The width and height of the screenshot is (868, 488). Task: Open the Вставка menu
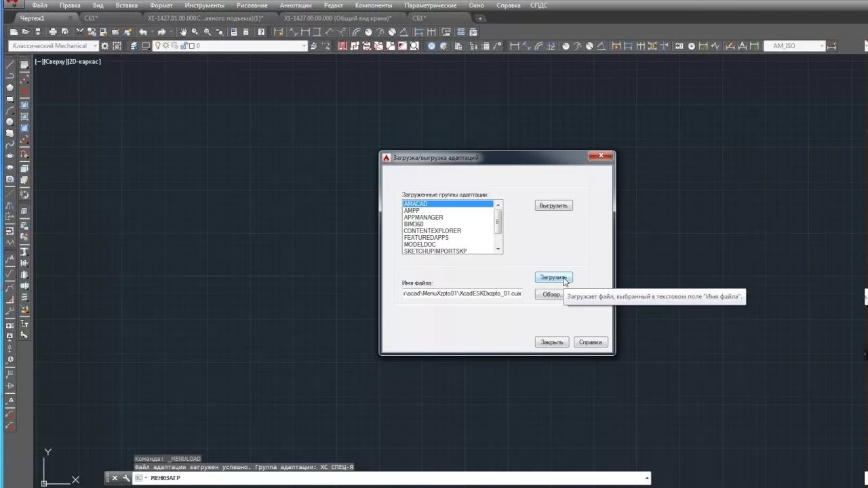126,5
